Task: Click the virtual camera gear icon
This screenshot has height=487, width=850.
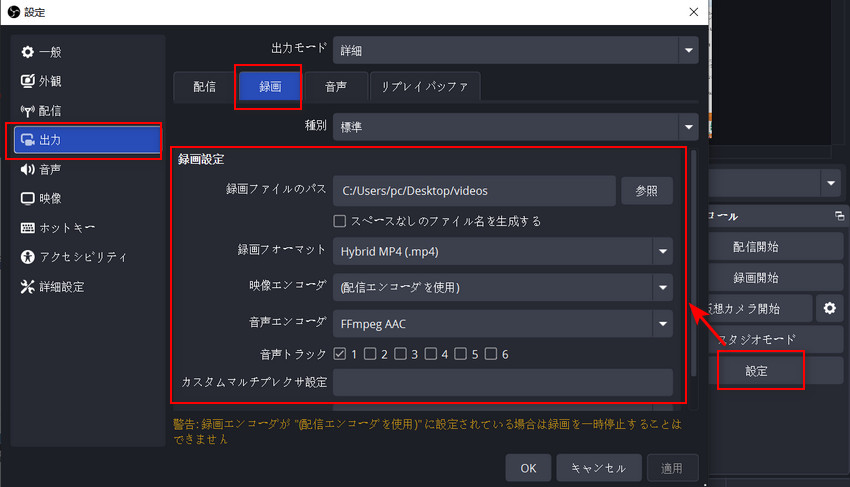Action: click(x=829, y=309)
